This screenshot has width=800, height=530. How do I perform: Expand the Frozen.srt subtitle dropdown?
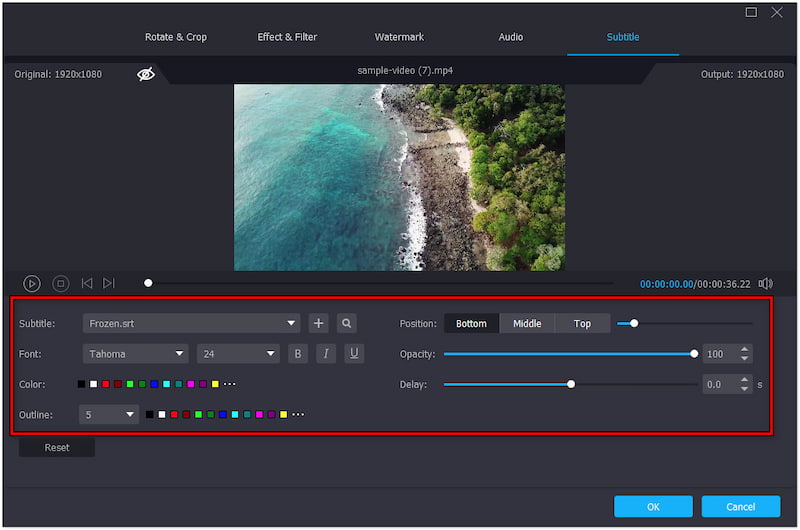(x=291, y=323)
